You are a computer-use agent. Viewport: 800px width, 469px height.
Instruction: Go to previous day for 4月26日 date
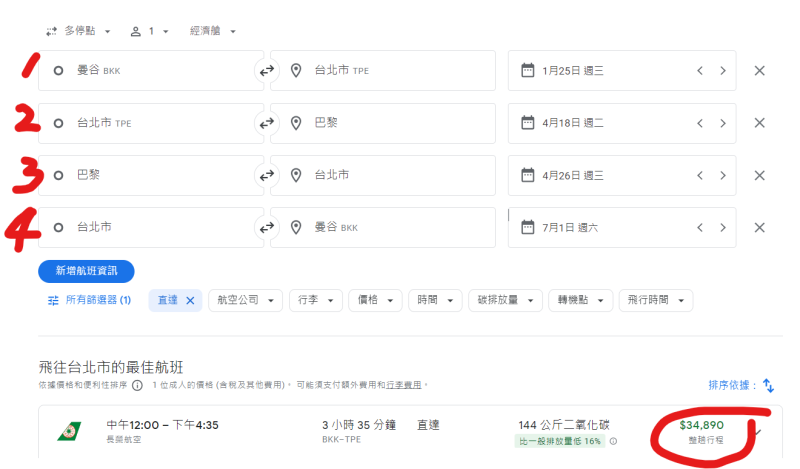700,175
